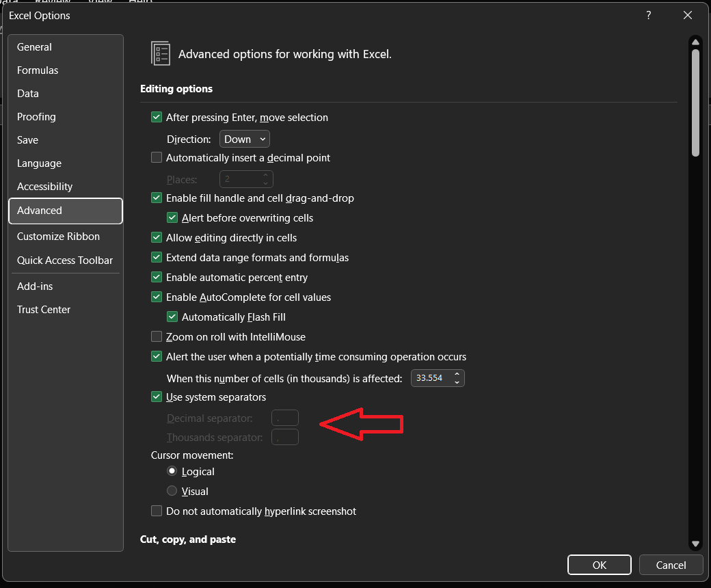Screen dimensions: 711x588
Task: Click the Cancel button
Action: click(671, 565)
